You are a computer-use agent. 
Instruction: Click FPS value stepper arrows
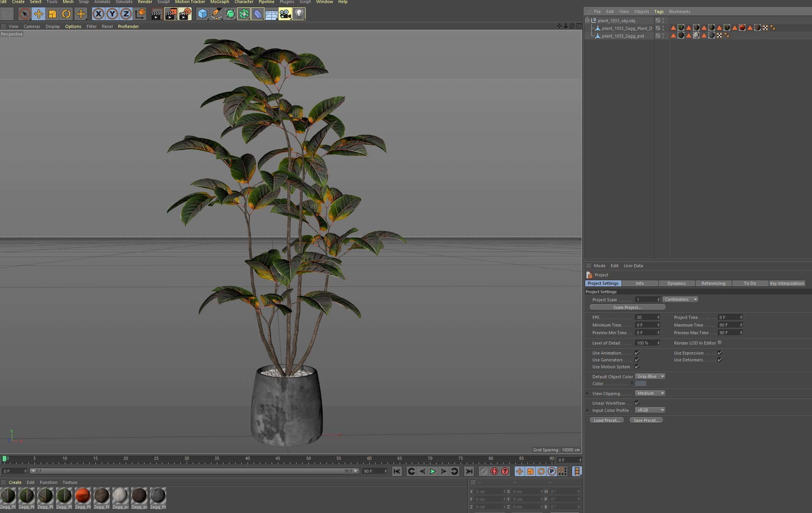pos(658,317)
